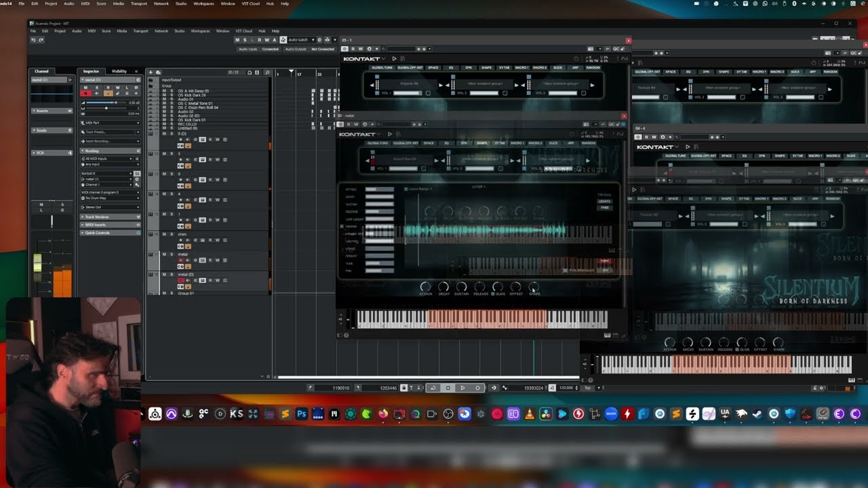The image size is (868, 488).
Task: Toggle record enable in the Inspector
Action: click(87, 93)
